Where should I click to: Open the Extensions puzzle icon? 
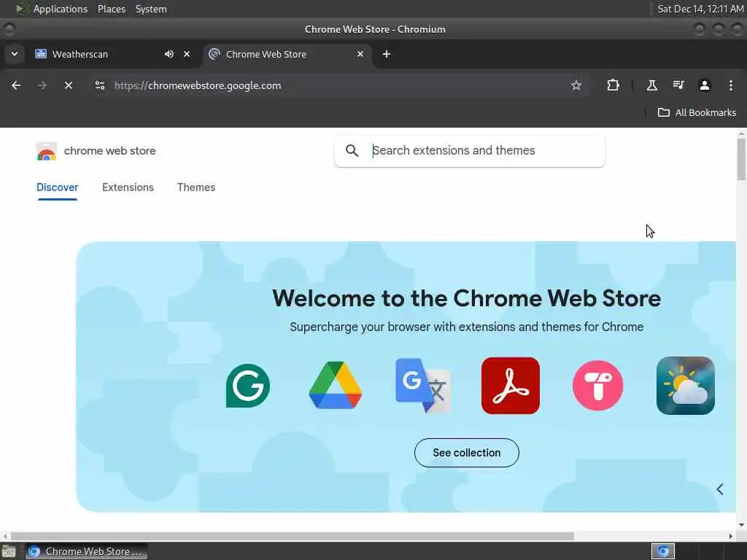click(x=613, y=85)
